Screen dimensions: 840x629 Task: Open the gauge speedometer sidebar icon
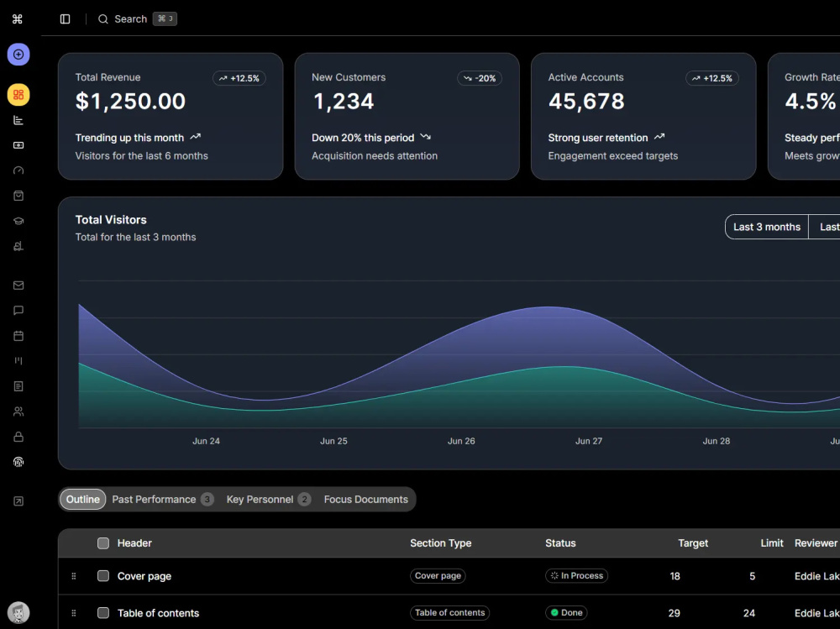point(18,170)
